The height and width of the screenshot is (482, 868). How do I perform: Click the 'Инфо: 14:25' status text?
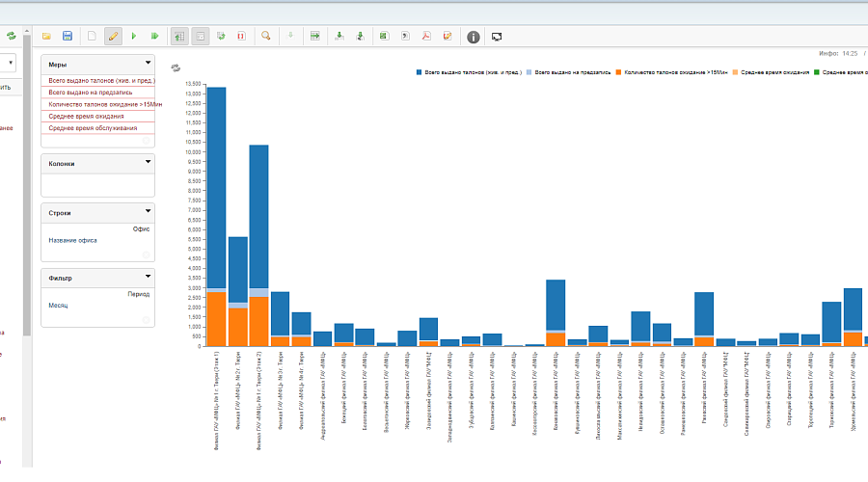point(838,54)
